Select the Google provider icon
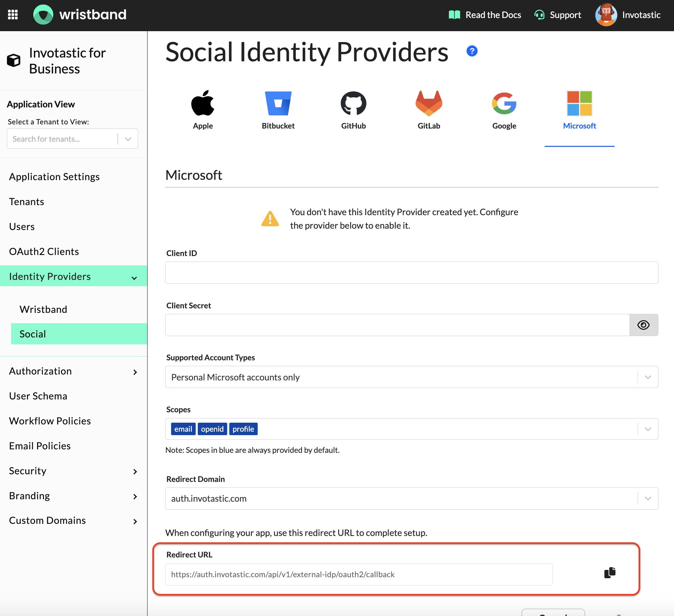 [504, 103]
